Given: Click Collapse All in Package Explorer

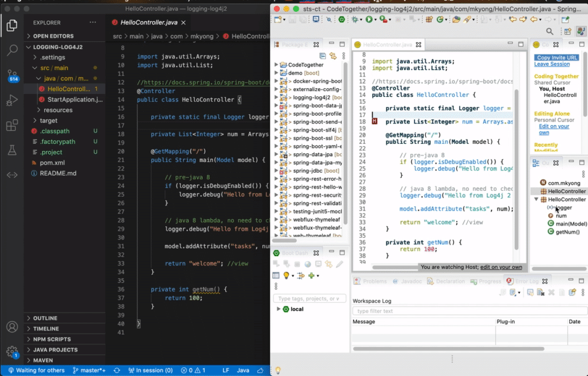Looking at the screenshot, I should (322, 56).
